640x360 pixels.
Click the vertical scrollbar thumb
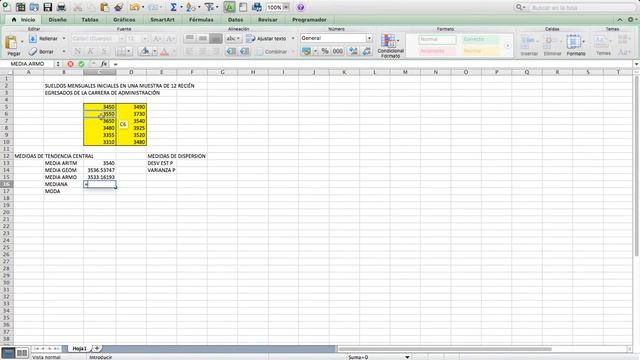tap(636, 167)
